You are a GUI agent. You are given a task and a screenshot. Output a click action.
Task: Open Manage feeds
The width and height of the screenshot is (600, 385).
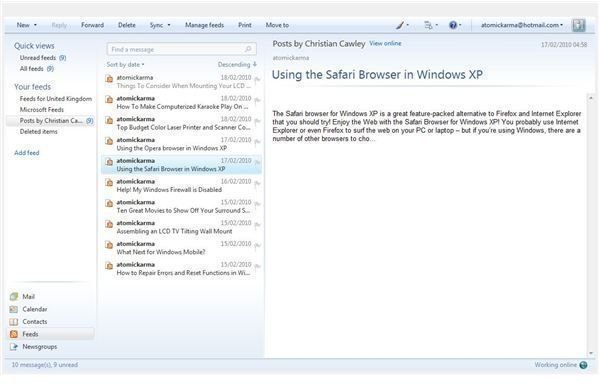(204, 25)
